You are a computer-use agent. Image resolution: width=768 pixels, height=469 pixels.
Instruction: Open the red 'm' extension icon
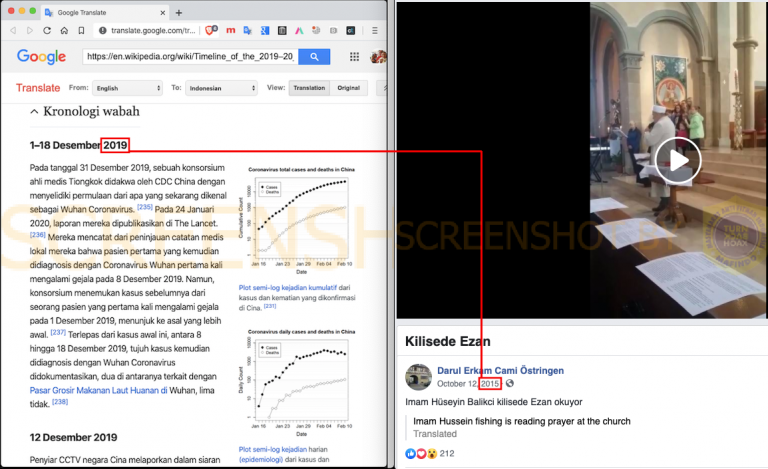click(230, 30)
